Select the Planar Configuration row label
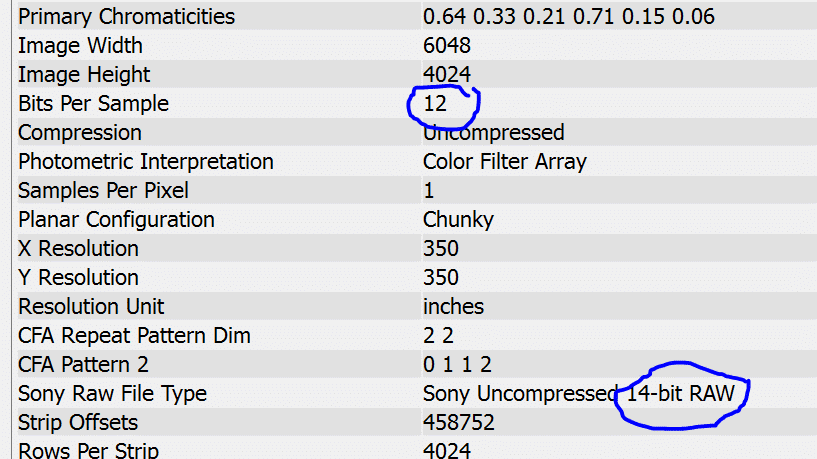This screenshot has width=817, height=459. click(116, 220)
